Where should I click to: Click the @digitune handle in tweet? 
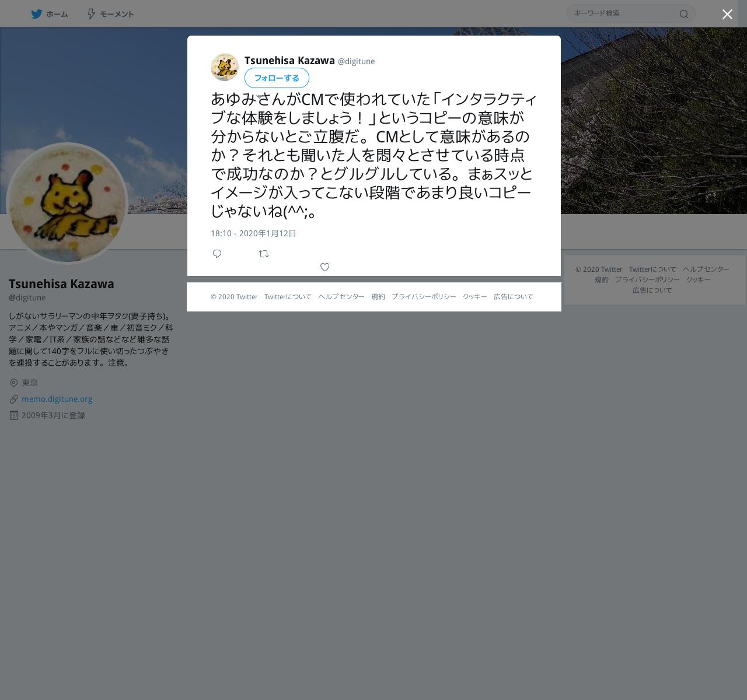tap(357, 61)
